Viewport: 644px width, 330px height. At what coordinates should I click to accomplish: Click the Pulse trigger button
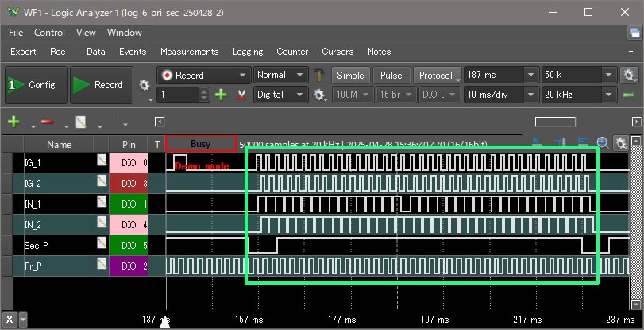click(391, 76)
